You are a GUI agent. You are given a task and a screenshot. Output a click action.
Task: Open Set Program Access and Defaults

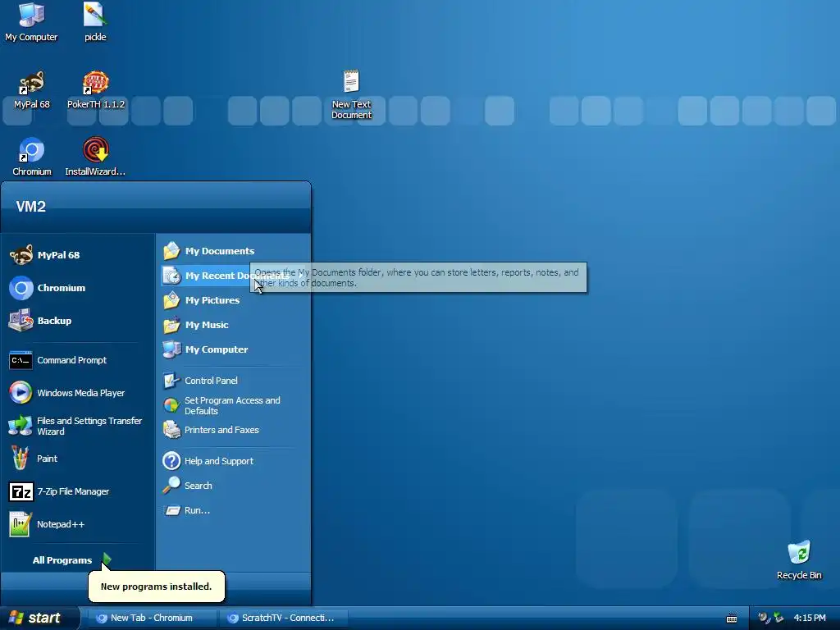point(234,405)
